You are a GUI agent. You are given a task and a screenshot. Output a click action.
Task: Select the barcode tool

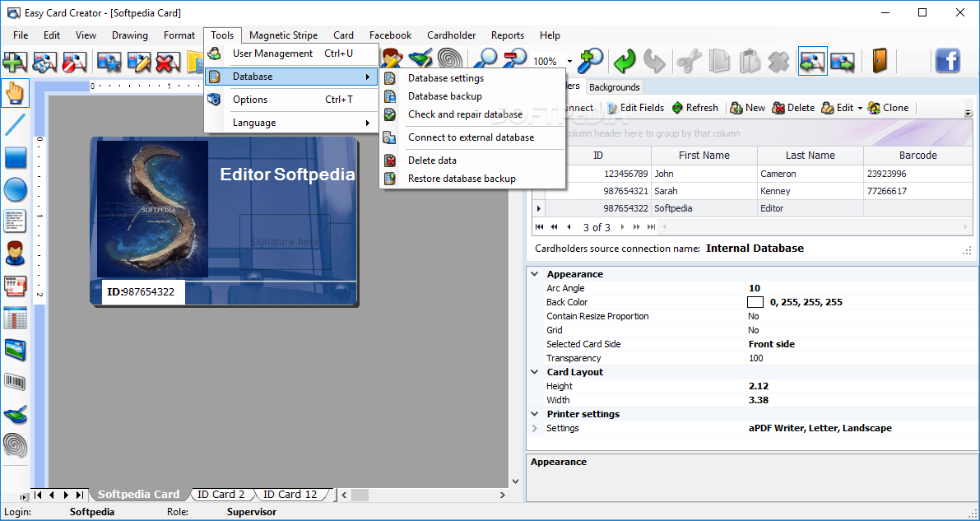(15, 381)
